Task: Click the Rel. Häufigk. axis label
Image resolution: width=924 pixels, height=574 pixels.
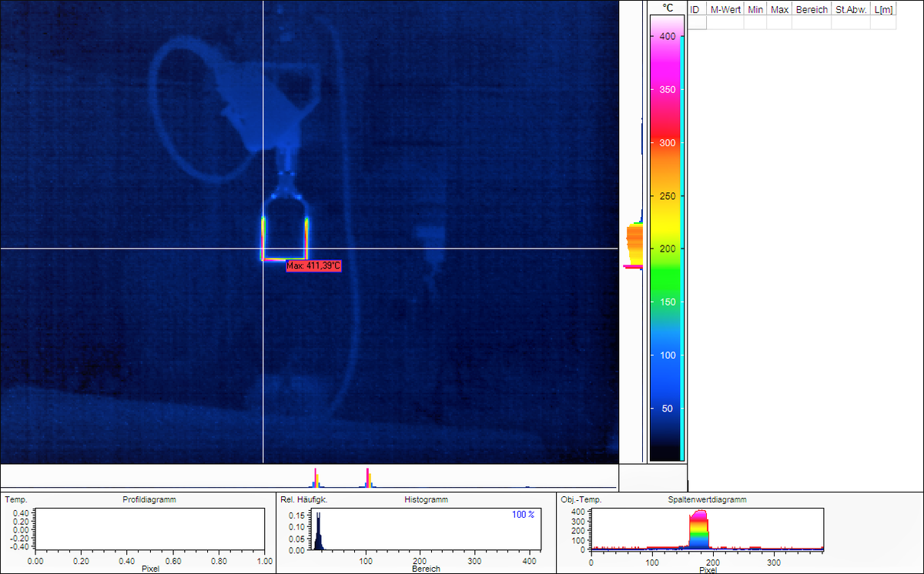Action: pos(303,500)
